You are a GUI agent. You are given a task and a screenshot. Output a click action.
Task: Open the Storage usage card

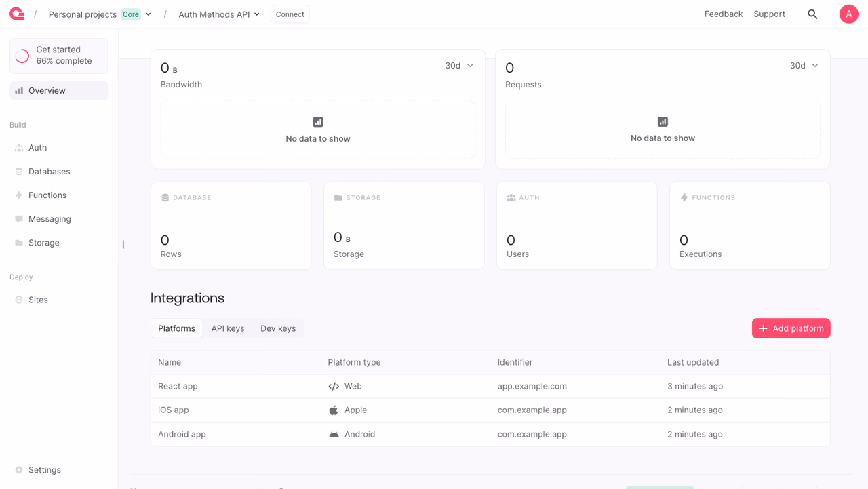coord(404,226)
